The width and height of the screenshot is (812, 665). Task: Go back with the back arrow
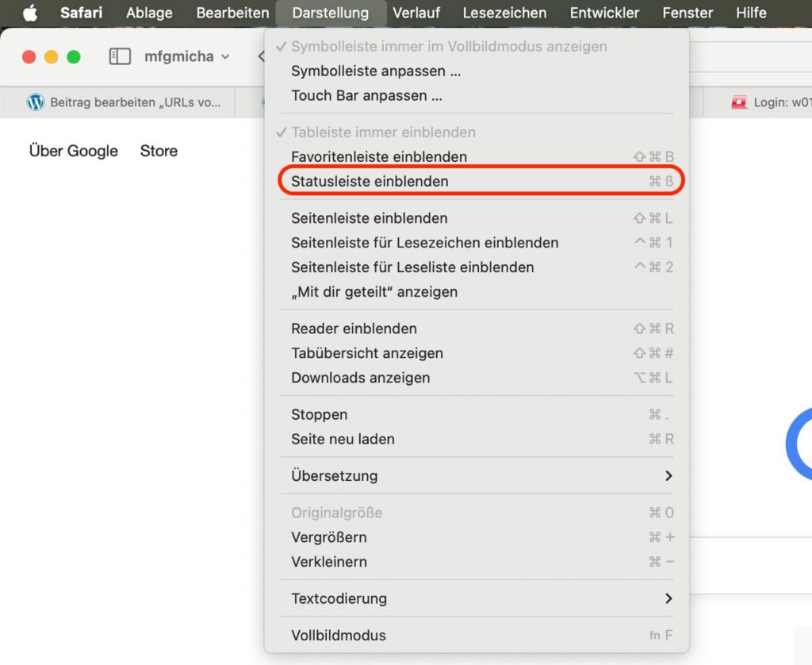(x=261, y=56)
